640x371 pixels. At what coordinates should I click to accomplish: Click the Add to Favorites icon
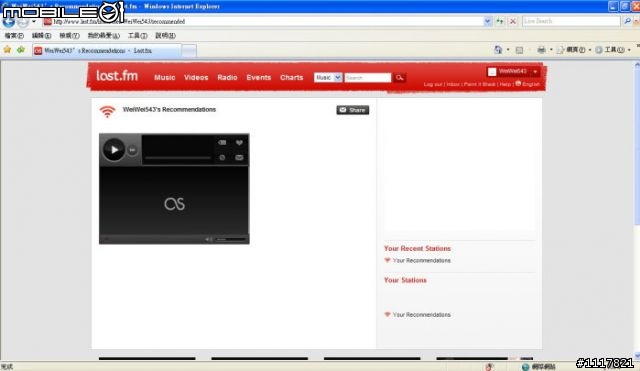click(21, 50)
